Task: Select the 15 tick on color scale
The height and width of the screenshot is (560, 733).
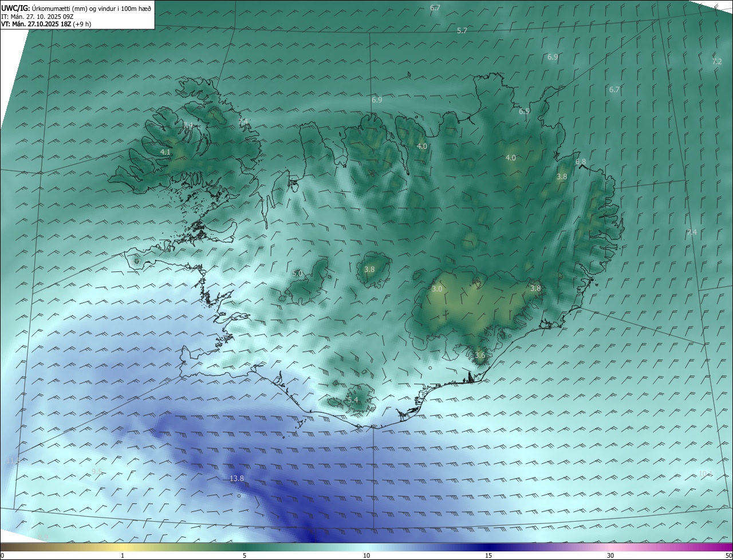Action: (488, 555)
